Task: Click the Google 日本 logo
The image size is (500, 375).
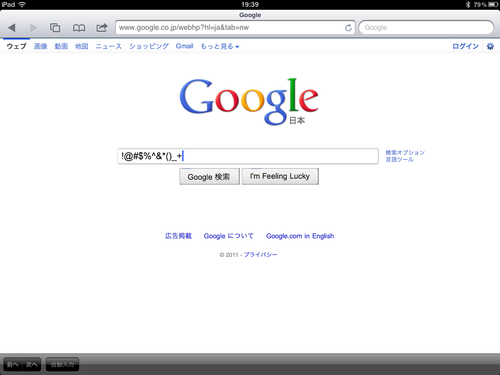Action: [x=249, y=102]
